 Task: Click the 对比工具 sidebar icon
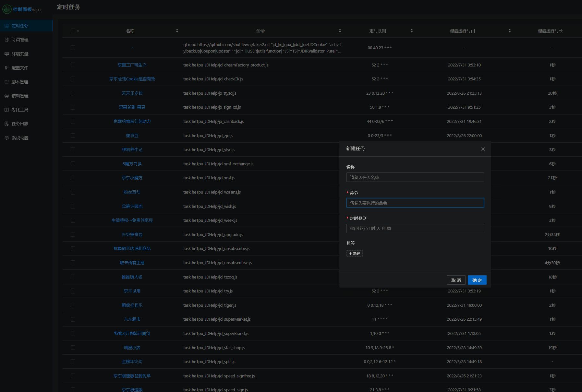6,110
